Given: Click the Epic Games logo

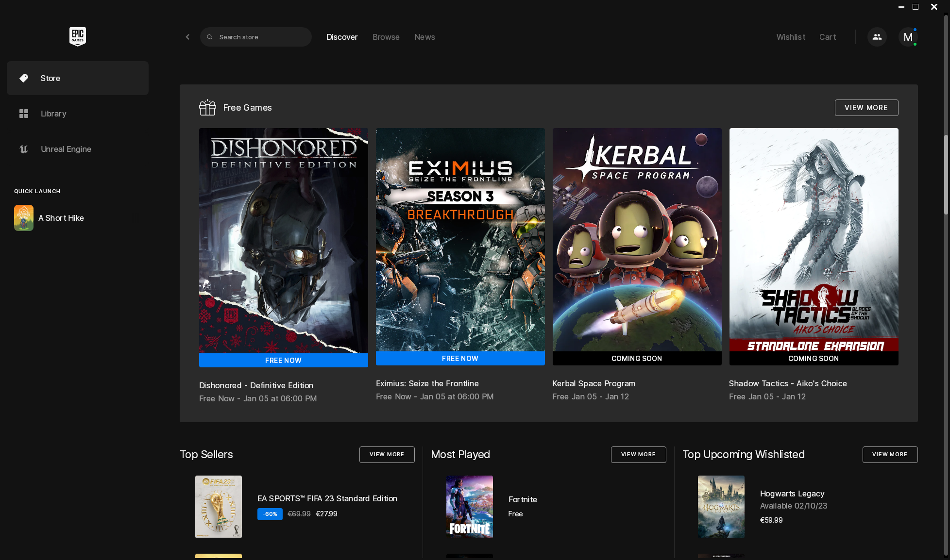Looking at the screenshot, I should tap(78, 36).
